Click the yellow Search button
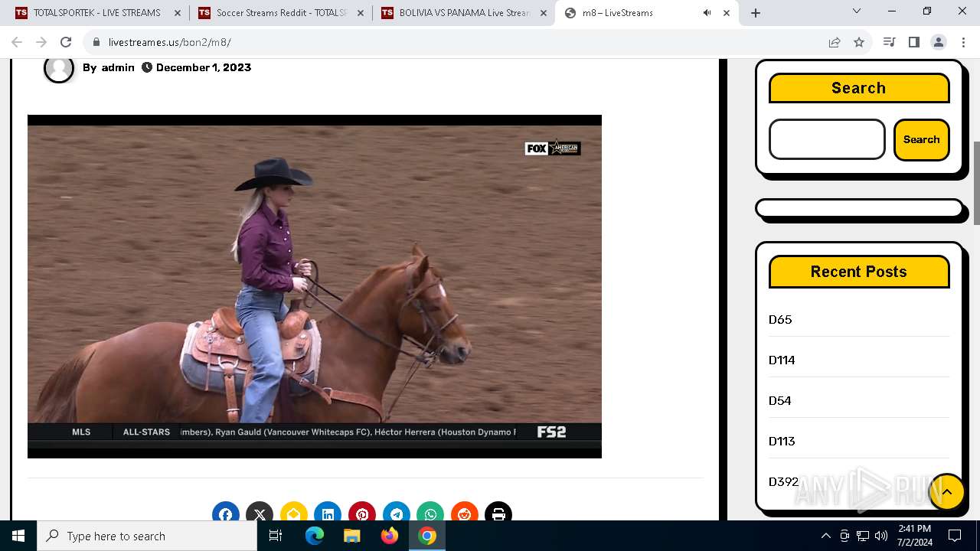 (x=921, y=139)
